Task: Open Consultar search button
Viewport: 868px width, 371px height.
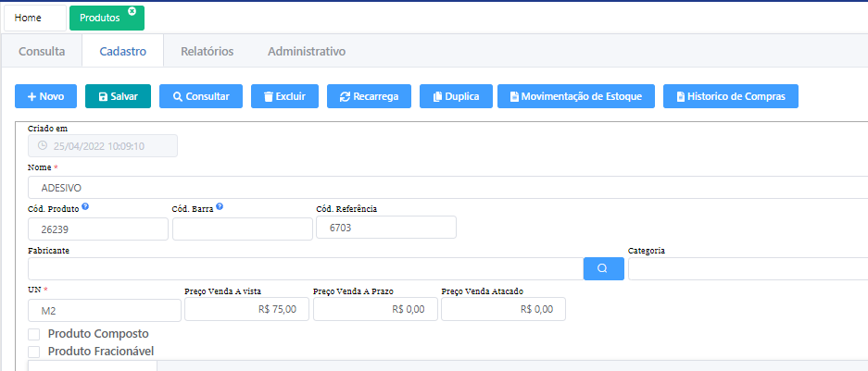Action: [x=201, y=96]
